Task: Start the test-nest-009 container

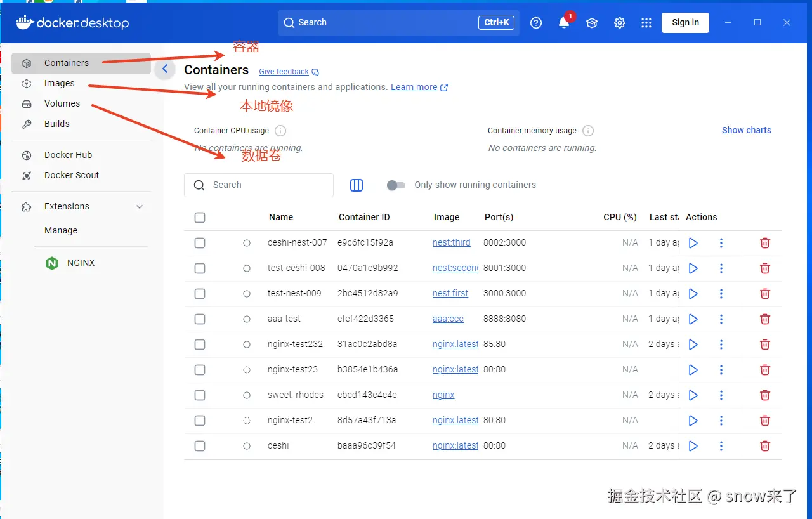Action: coord(693,294)
